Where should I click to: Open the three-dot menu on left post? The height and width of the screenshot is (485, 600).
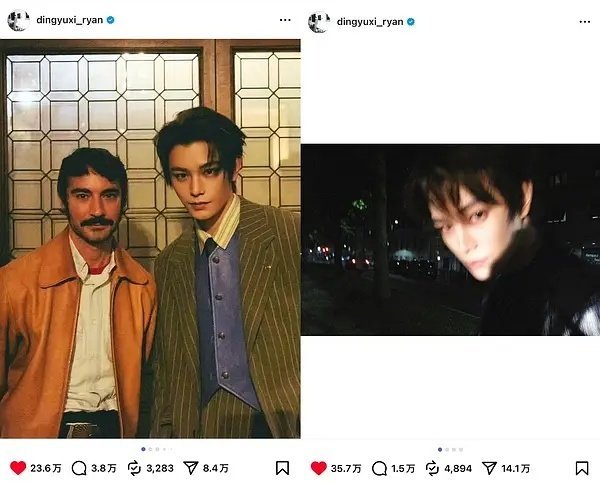point(285,20)
